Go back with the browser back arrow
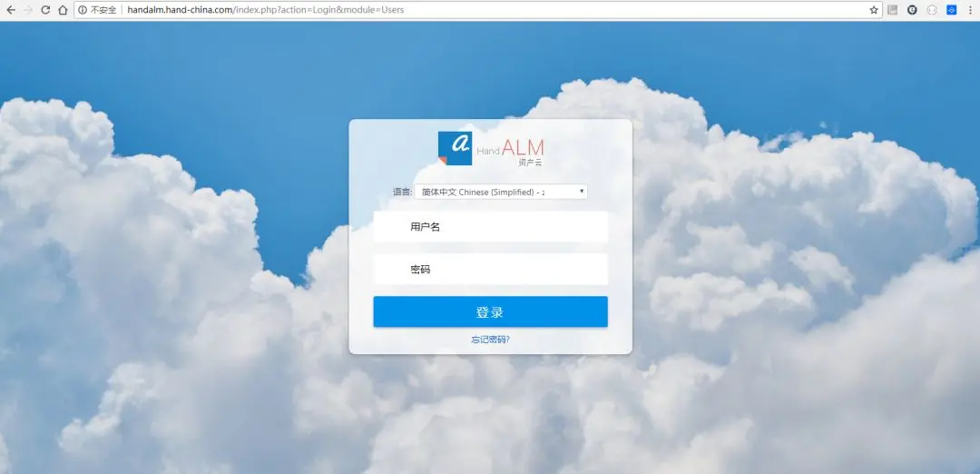 pyautogui.click(x=11, y=10)
